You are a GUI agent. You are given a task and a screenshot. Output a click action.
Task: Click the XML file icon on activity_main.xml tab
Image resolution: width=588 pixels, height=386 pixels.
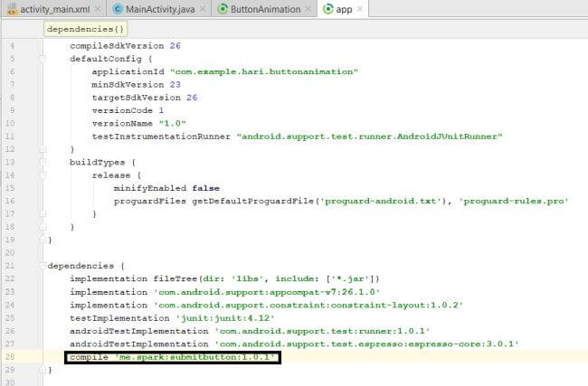pos(13,9)
